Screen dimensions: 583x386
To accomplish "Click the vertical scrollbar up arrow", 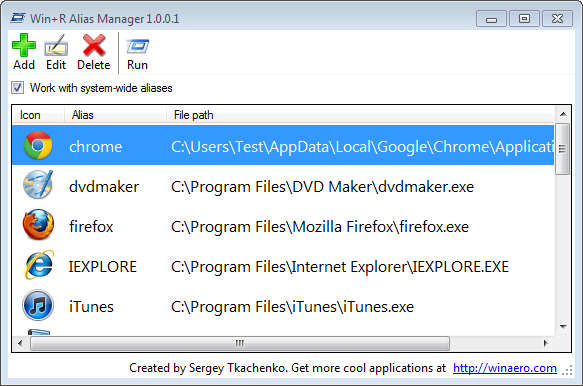I will (563, 114).
